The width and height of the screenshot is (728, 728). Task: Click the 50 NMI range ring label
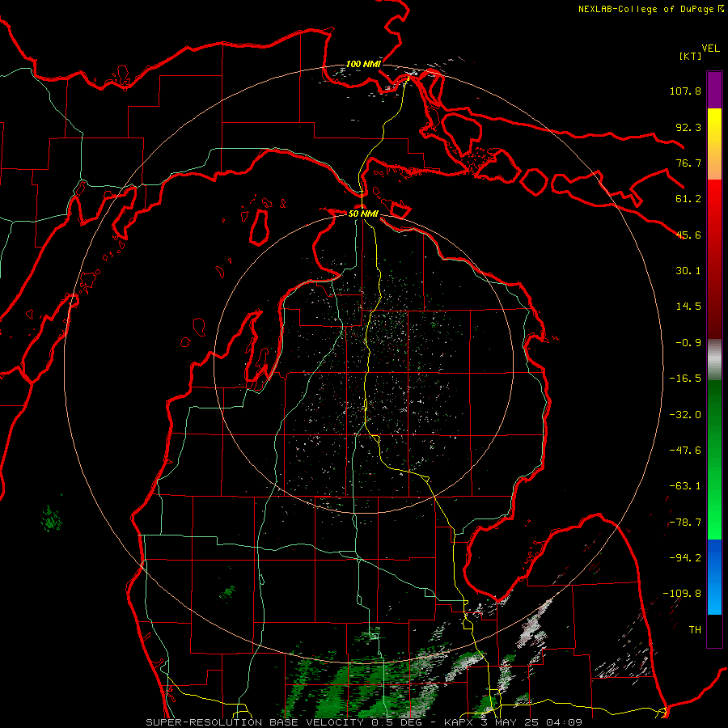363,214
